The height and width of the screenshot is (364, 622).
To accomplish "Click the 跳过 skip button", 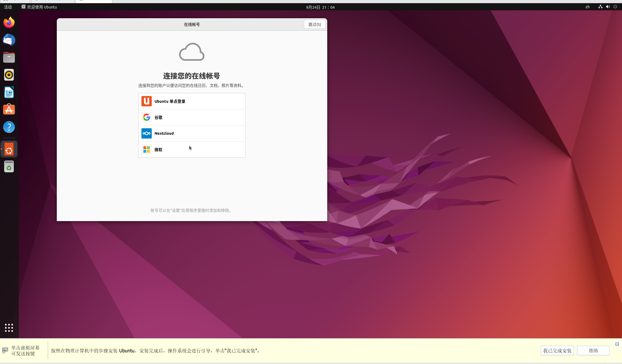I will (315, 24).
